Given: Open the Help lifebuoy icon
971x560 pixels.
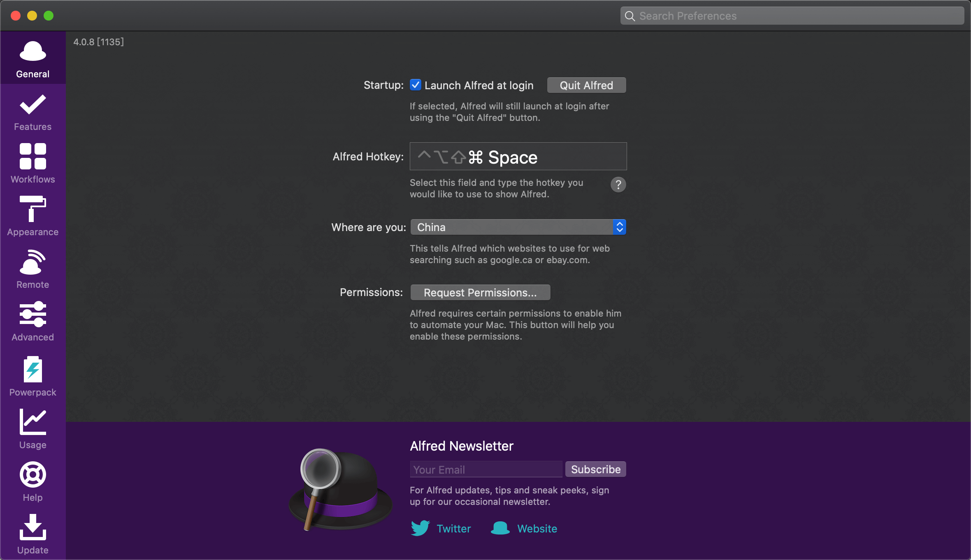Looking at the screenshot, I should click(33, 474).
